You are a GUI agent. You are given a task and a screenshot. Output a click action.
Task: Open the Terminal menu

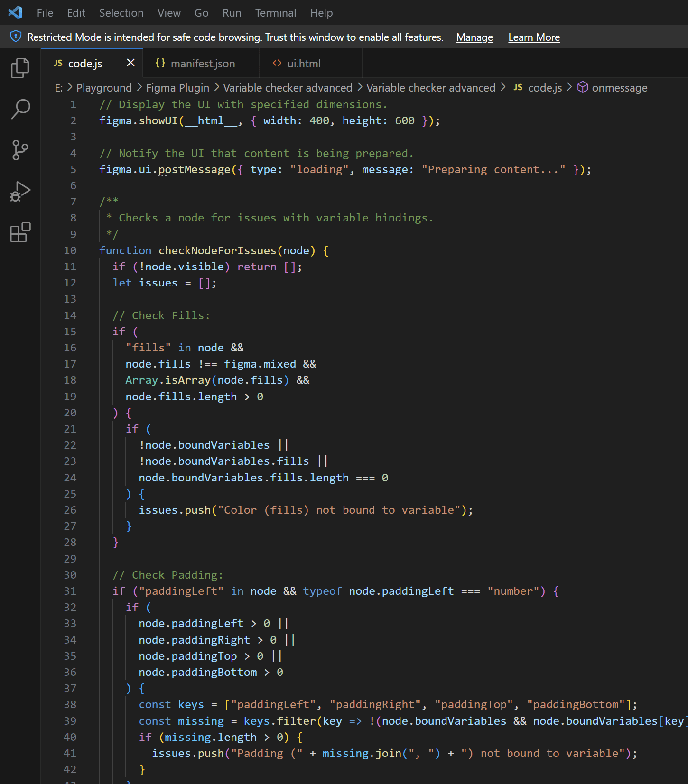[x=275, y=13]
